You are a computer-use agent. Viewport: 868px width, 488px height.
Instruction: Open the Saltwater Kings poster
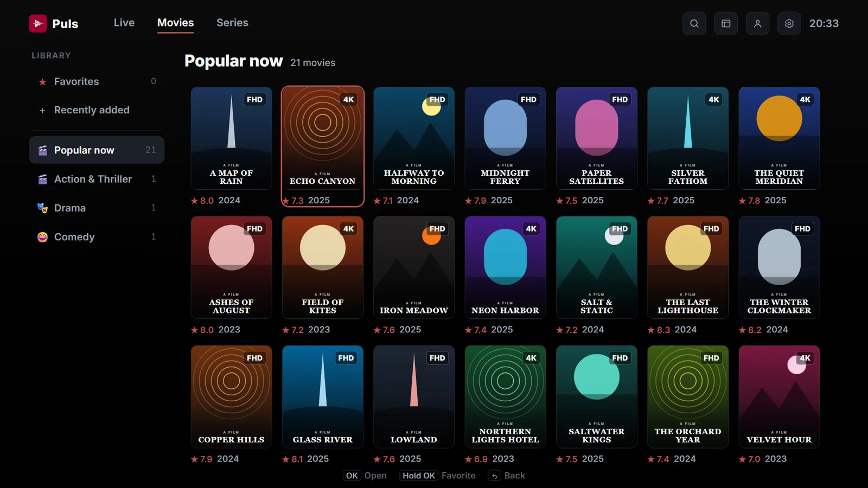597,397
